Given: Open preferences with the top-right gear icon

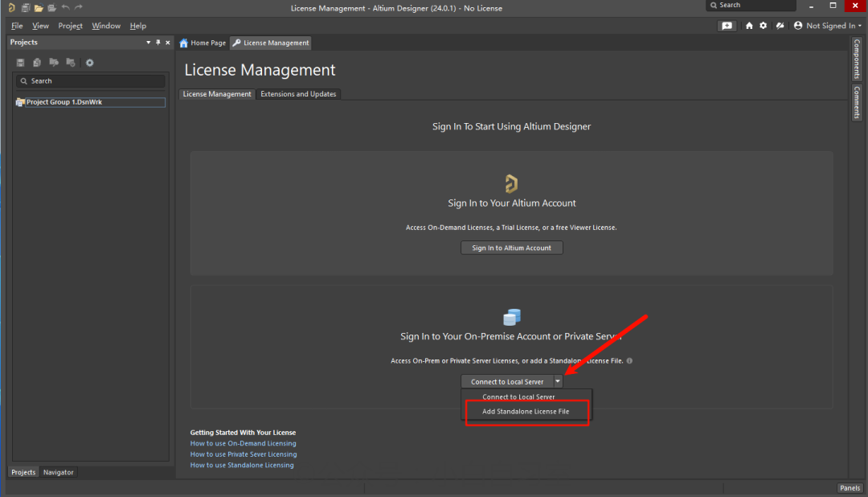Looking at the screenshot, I should pyautogui.click(x=764, y=26).
